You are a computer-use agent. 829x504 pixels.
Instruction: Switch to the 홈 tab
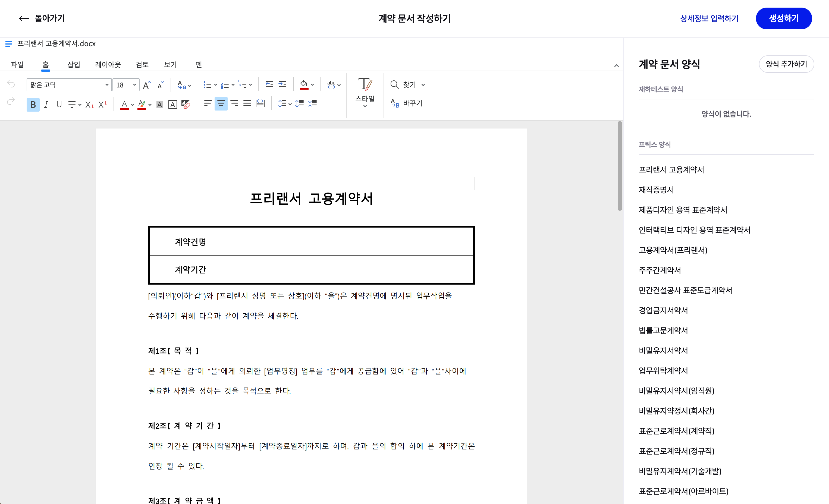pos(45,64)
